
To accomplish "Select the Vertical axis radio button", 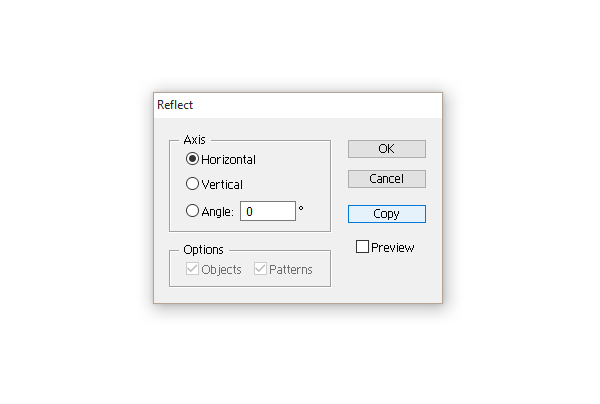I will (192, 184).
